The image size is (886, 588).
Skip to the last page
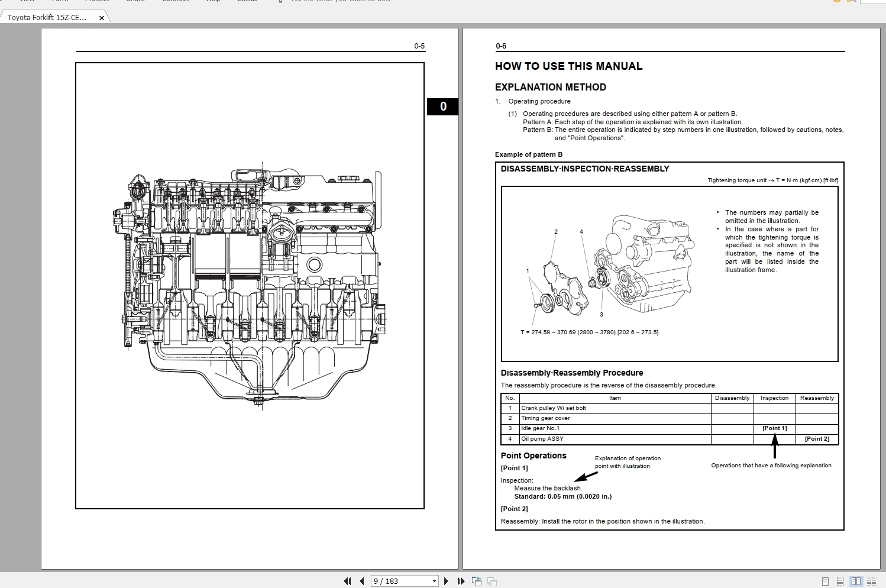coord(461,581)
